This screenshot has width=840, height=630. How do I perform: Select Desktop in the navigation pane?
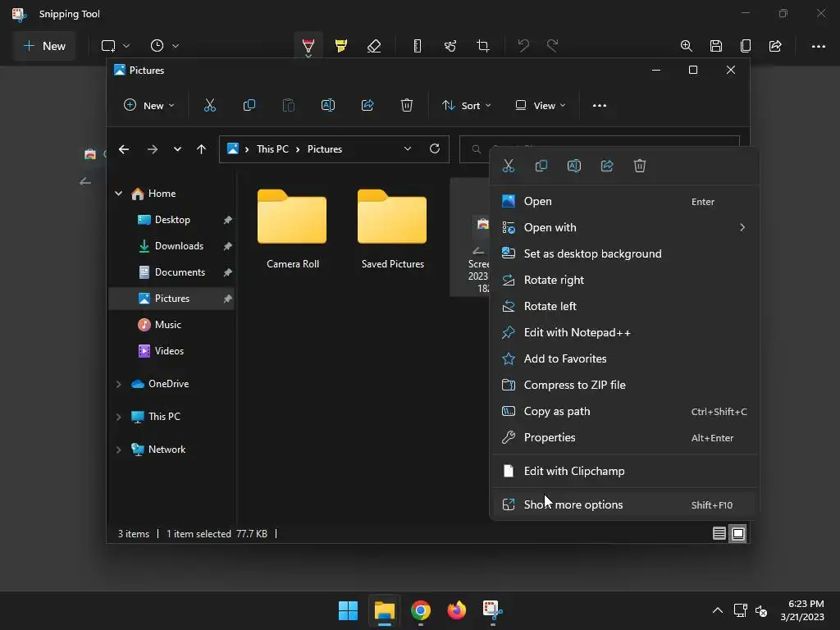point(172,220)
